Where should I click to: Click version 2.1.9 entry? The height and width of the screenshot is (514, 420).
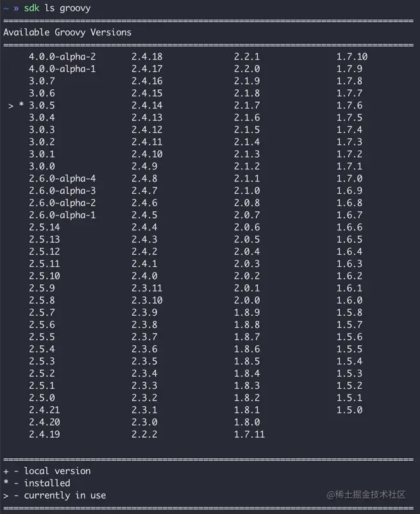(247, 81)
